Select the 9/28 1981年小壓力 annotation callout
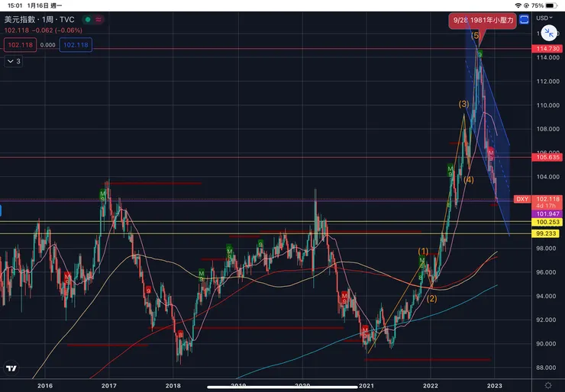 pyautogui.click(x=483, y=21)
